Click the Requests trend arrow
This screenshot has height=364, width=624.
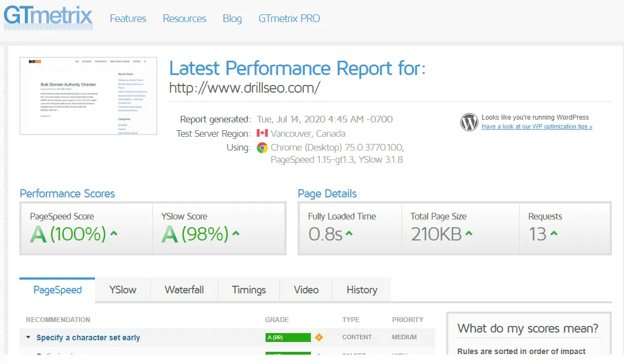tap(554, 233)
